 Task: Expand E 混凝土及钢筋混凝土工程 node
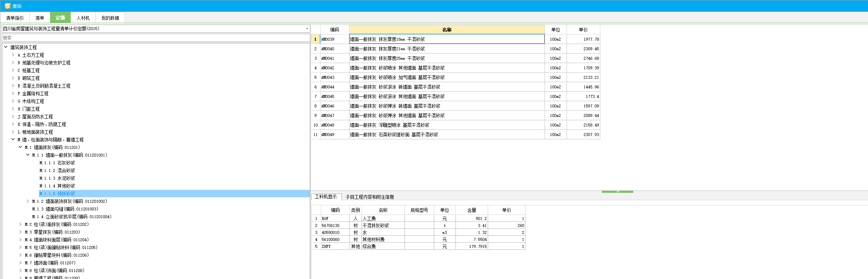pos(13,86)
